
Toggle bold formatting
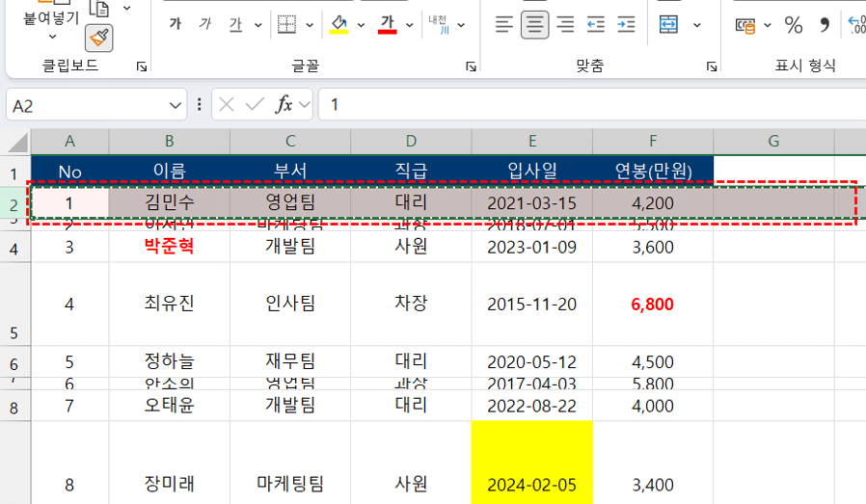click(x=175, y=24)
